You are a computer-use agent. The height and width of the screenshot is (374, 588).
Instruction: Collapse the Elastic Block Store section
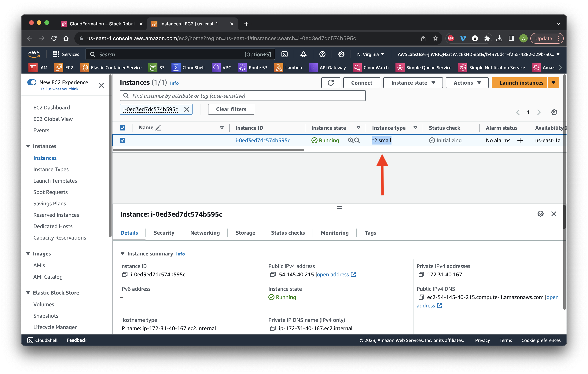[x=28, y=293]
